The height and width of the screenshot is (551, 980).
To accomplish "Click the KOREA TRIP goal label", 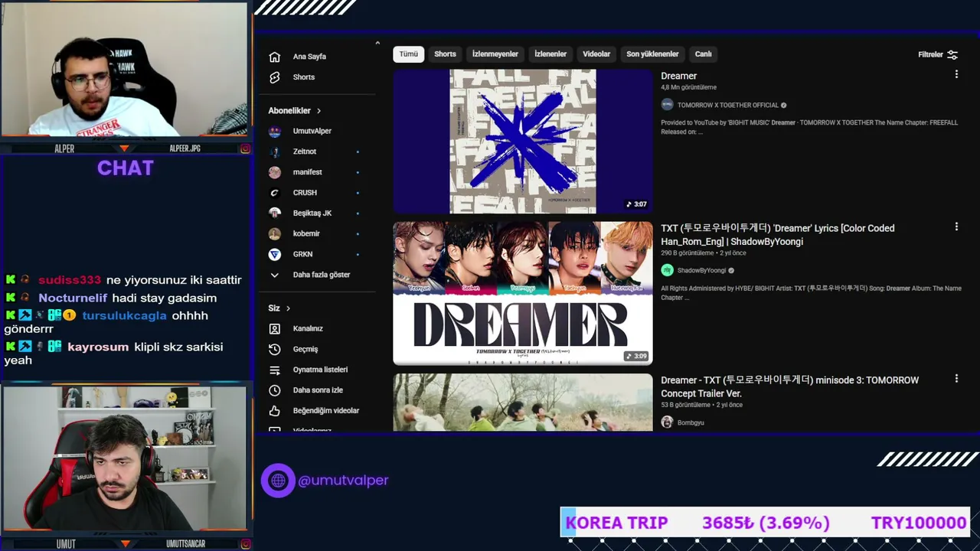I will point(616,523).
